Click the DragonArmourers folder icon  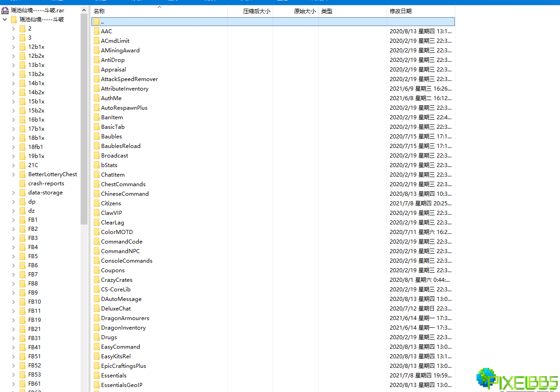[96, 318]
